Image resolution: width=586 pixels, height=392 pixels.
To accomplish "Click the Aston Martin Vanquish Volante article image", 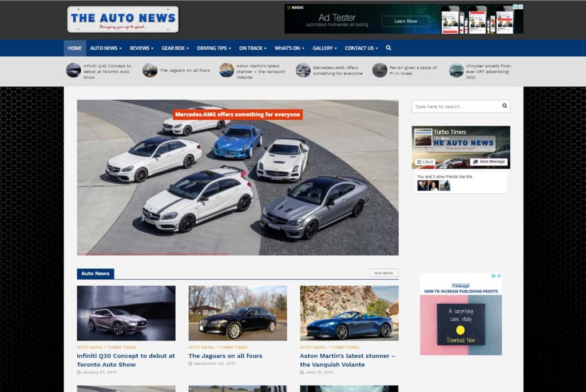I will pyautogui.click(x=349, y=313).
